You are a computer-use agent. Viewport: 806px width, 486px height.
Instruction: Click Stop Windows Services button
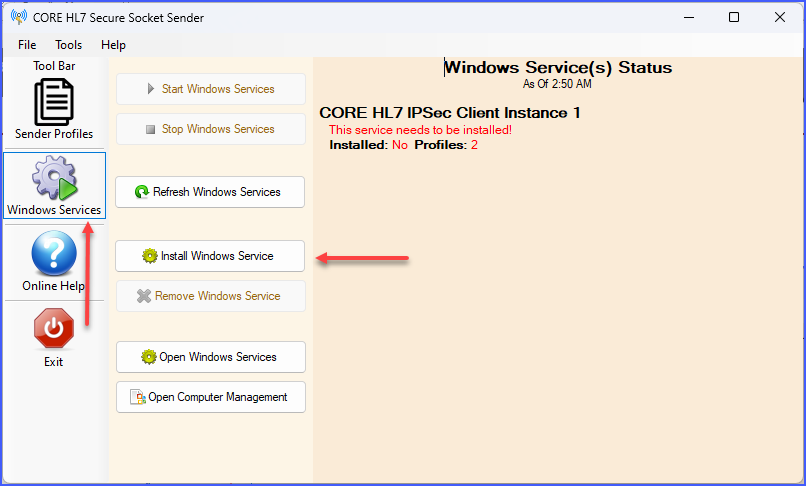click(x=211, y=129)
